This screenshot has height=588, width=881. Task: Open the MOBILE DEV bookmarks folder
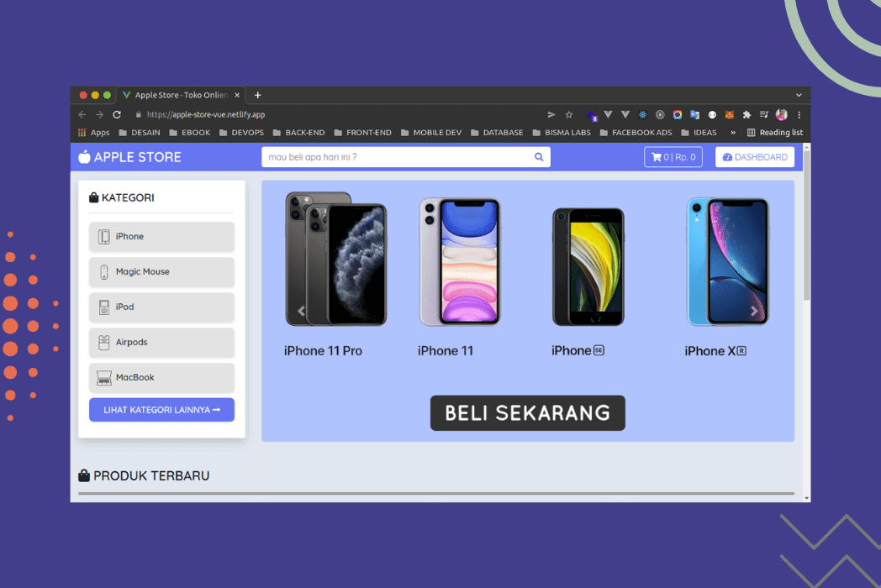coord(431,133)
